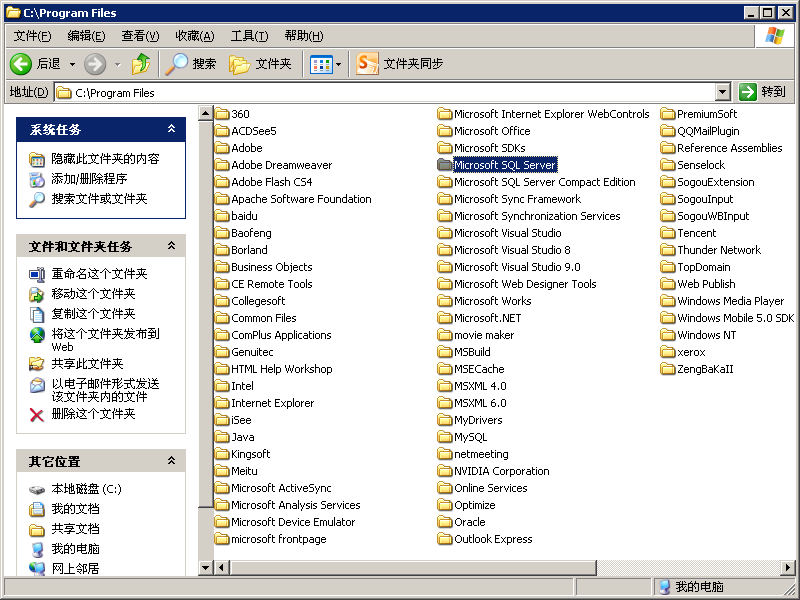The height and width of the screenshot is (600, 800).
Task: Select Microsoft Visual Studio 9.0 folder name
Action: tap(517, 267)
